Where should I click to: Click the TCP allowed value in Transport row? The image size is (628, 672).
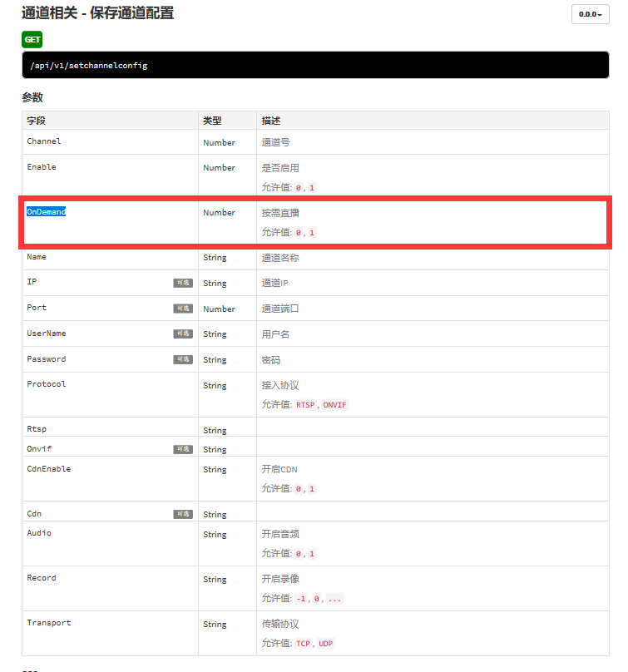(303, 644)
